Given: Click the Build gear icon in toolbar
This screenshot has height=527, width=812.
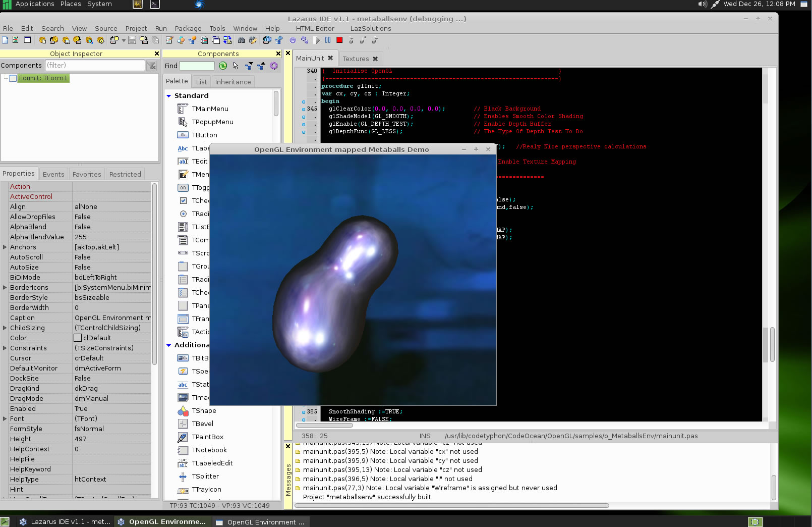Looking at the screenshot, I should 293,40.
